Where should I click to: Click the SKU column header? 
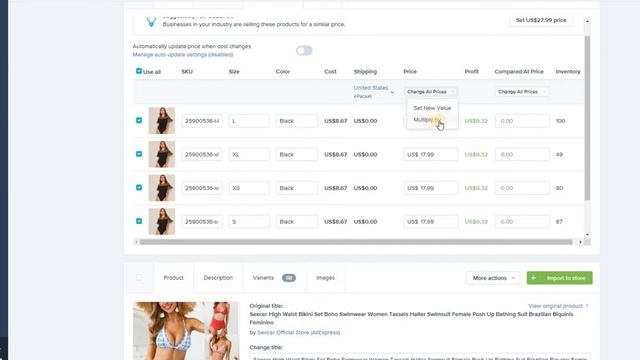click(x=187, y=71)
